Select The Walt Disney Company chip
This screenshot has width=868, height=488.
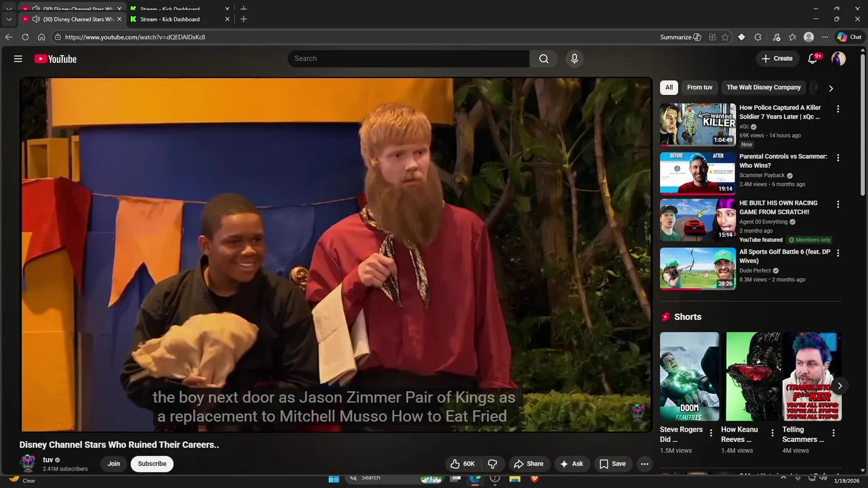pyautogui.click(x=764, y=87)
